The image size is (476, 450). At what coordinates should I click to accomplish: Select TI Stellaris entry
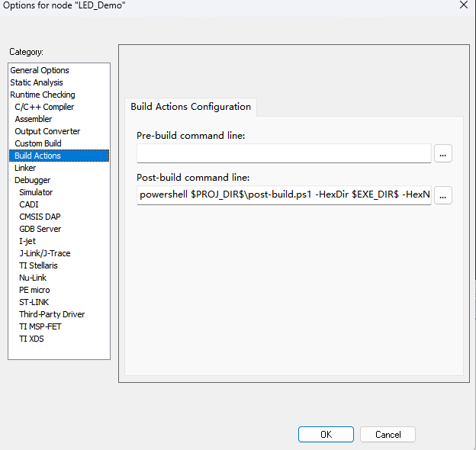[38, 265]
